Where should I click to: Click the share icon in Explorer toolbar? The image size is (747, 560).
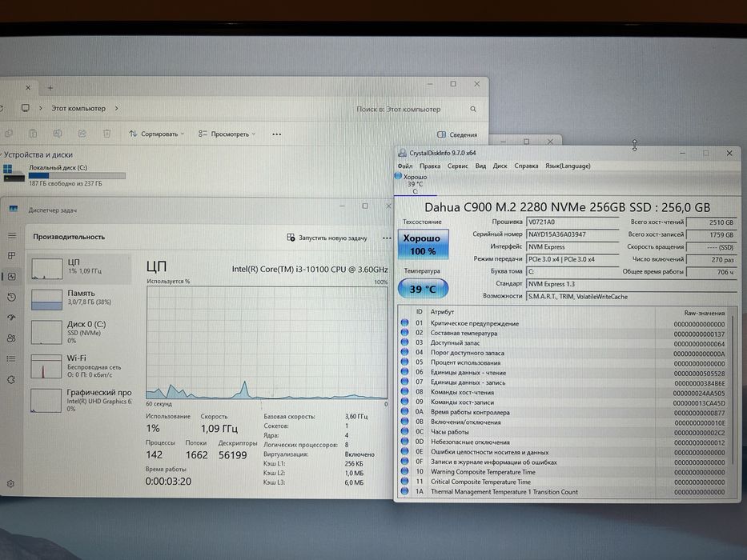(x=82, y=134)
